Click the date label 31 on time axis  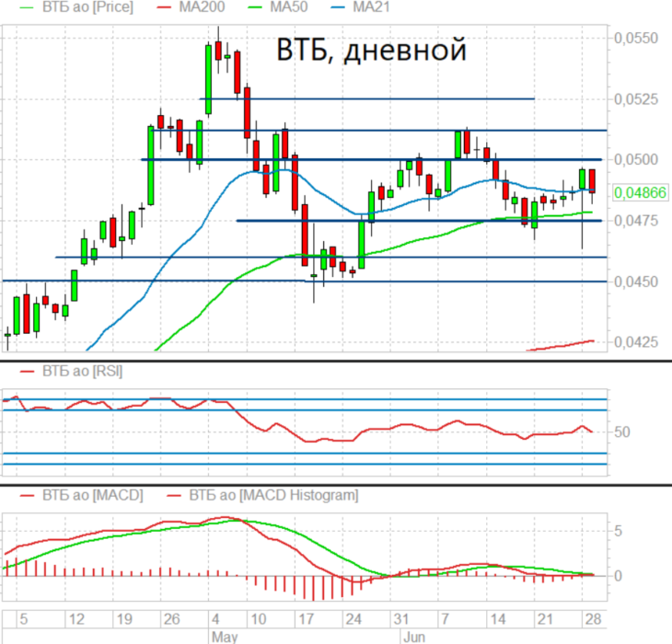tap(401, 619)
